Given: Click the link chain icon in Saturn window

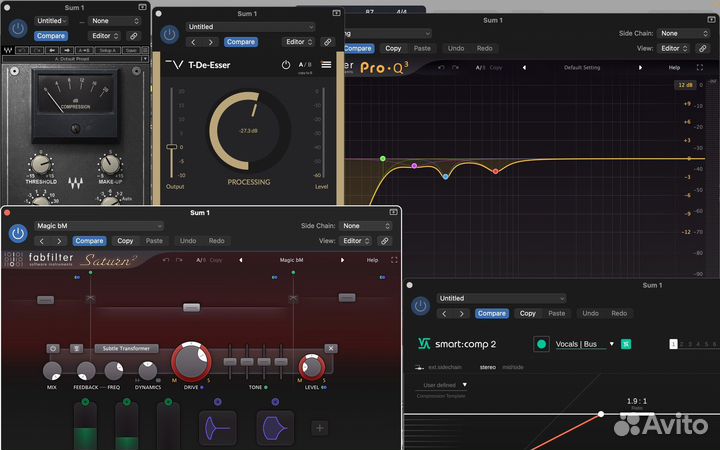Looking at the screenshot, I should click(384, 241).
